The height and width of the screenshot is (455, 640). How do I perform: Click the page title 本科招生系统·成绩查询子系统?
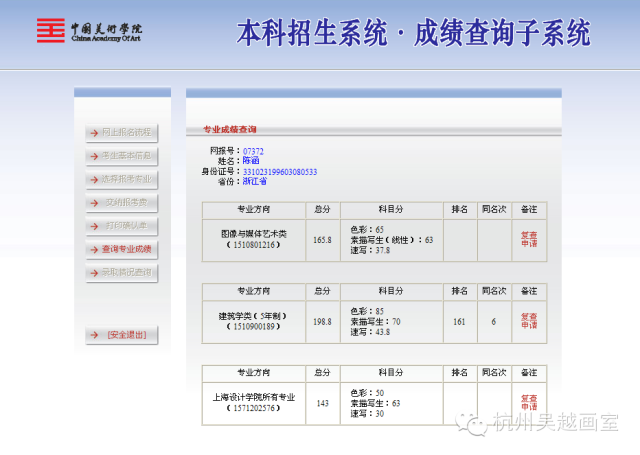point(413,33)
